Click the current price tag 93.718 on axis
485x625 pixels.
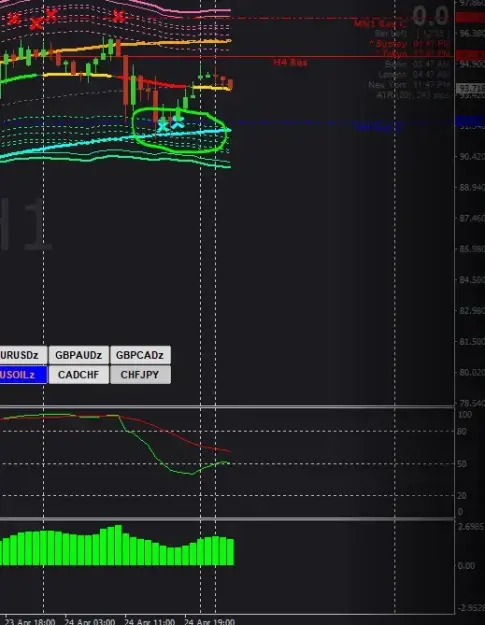pyautogui.click(x=471, y=88)
